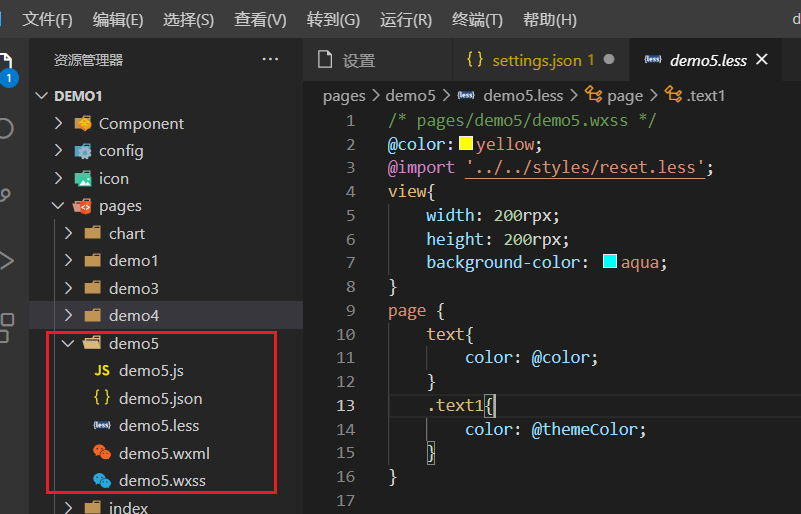Click less icon on demo5.less tab

(x=653, y=60)
